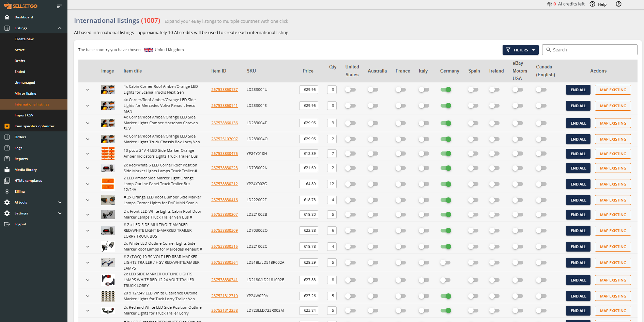Click END ALL for item LD703002N

pos(578,168)
